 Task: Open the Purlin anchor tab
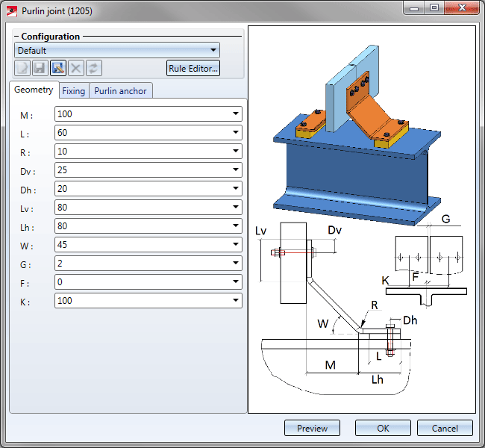point(120,91)
